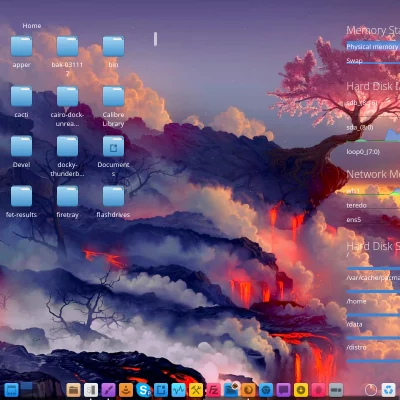Launch the tan file manager dock icon
This screenshot has width=400, height=400.
click(x=73, y=390)
